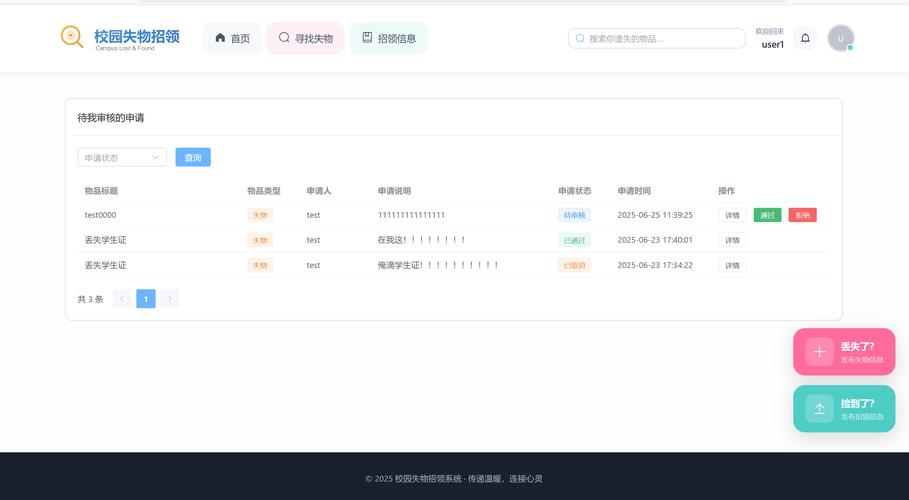Click the user1 username label
Viewport: 909px width, 500px height.
coord(772,45)
